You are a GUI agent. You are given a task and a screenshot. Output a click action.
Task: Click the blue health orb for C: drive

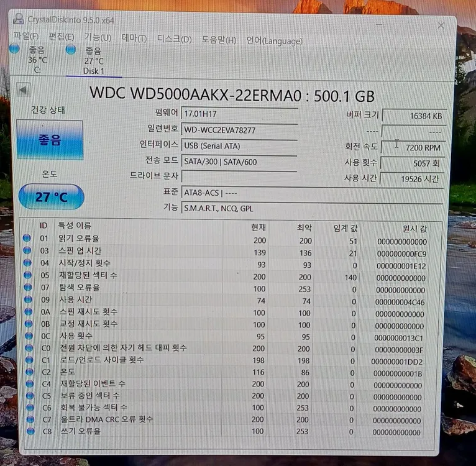14,48
